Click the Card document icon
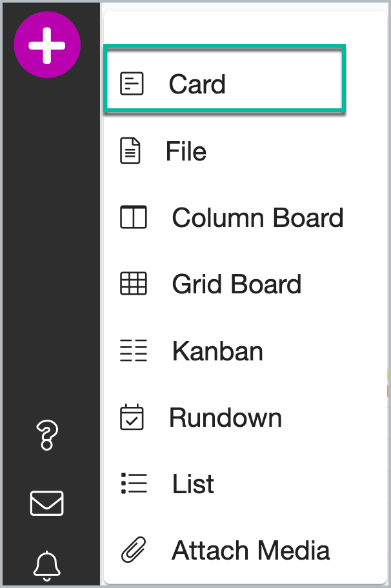Image resolution: width=391 pixels, height=588 pixels. pyautogui.click(x=132, y=83)
